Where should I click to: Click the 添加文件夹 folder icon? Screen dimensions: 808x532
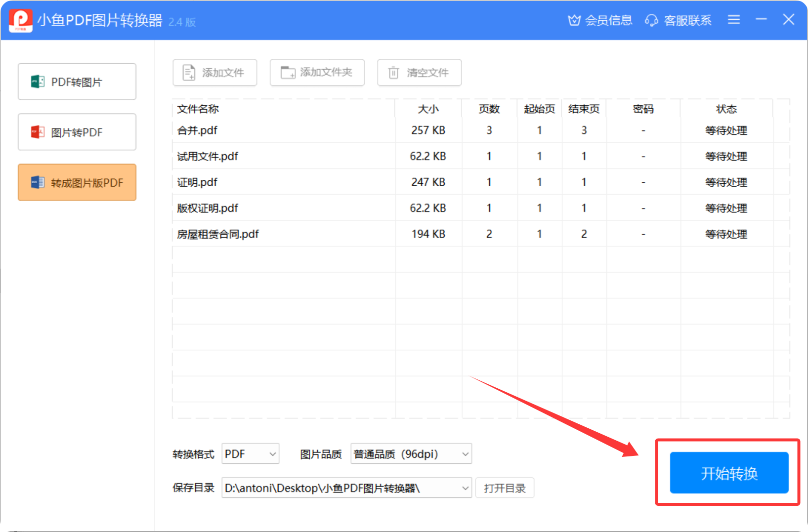coord(288,73)
